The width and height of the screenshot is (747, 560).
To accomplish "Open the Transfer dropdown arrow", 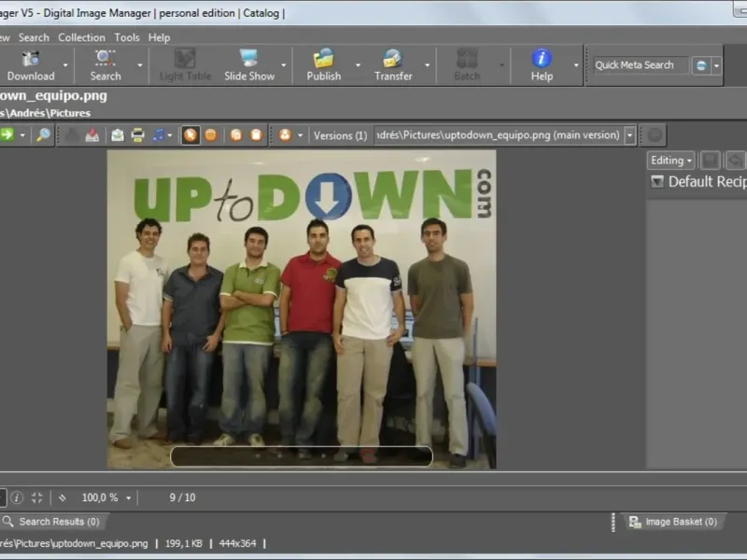I will tap(428, 65).
